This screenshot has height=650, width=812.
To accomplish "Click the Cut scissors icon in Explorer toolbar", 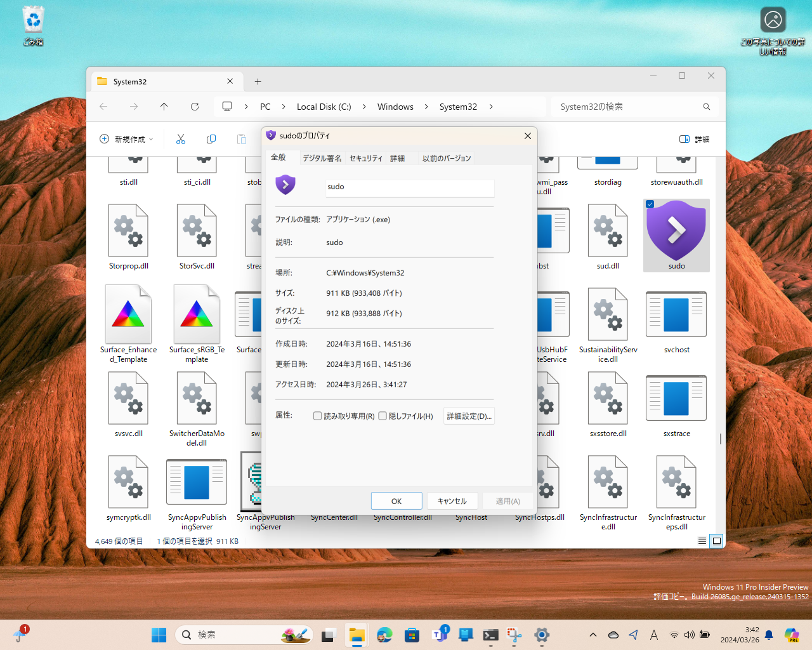I will 181,139.
